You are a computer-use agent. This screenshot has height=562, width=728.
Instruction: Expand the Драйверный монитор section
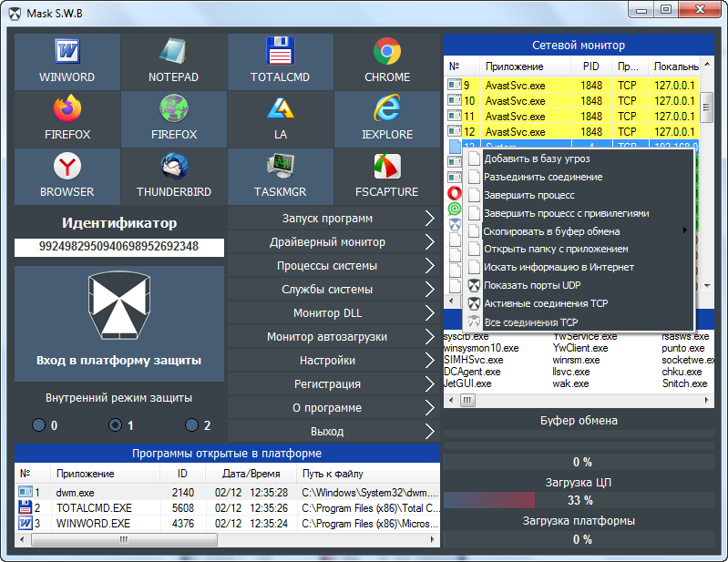(x=333, y=242)
